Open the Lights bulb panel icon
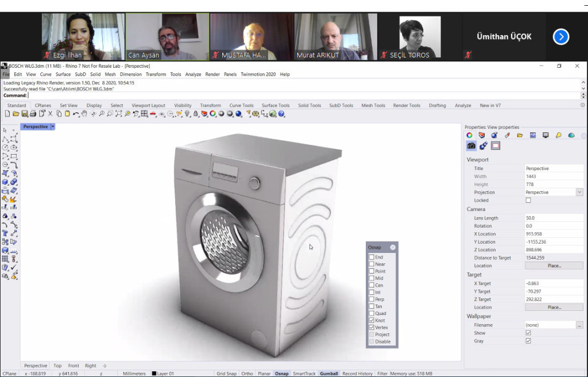Screen dimensions: 588x377 (558, 135)
